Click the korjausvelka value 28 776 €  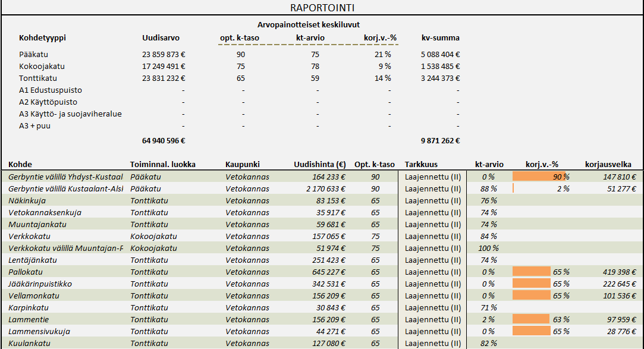click(x=621, y=332)
